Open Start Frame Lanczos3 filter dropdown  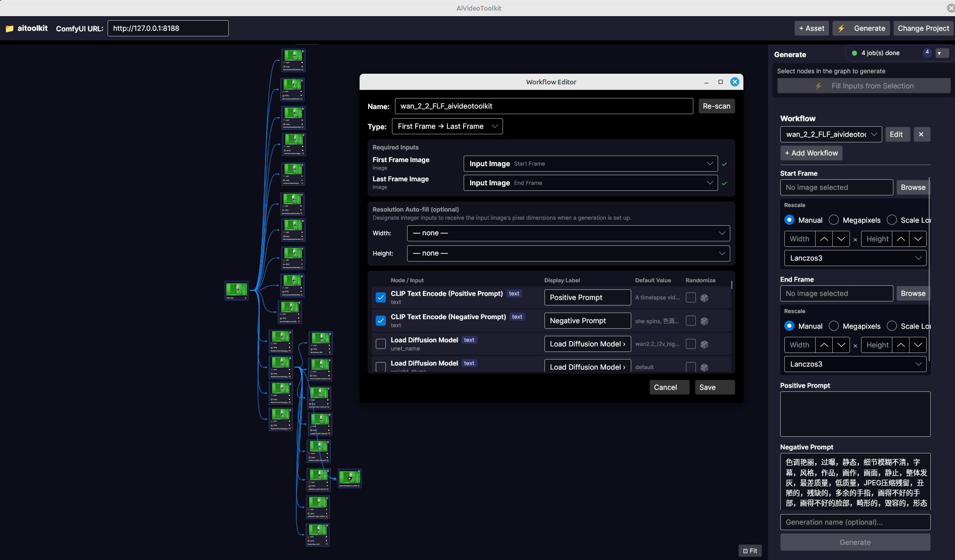click(x=855, y=258)
